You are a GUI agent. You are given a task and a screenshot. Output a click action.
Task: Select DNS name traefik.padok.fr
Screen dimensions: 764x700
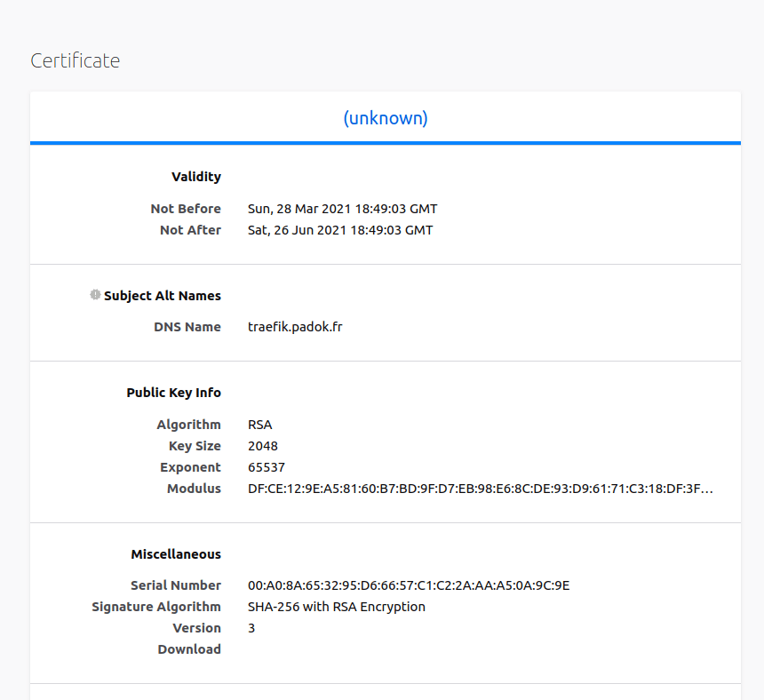295,327
